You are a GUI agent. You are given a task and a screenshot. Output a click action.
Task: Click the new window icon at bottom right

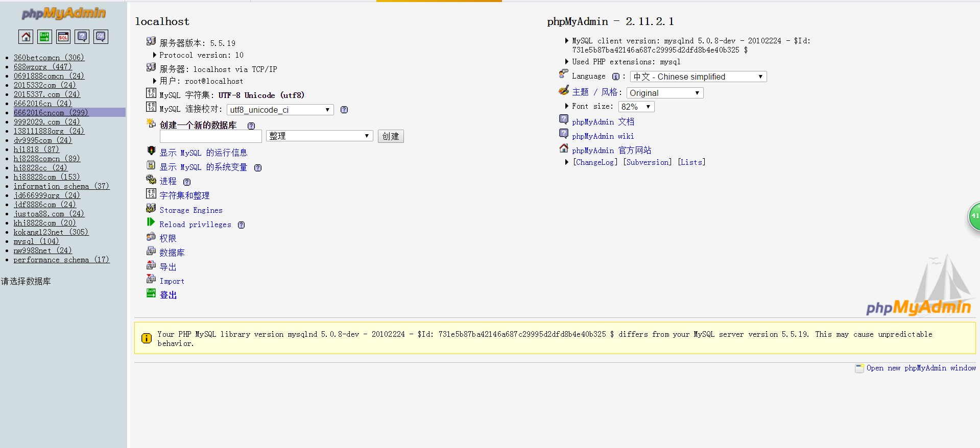[x=859, y=368]
